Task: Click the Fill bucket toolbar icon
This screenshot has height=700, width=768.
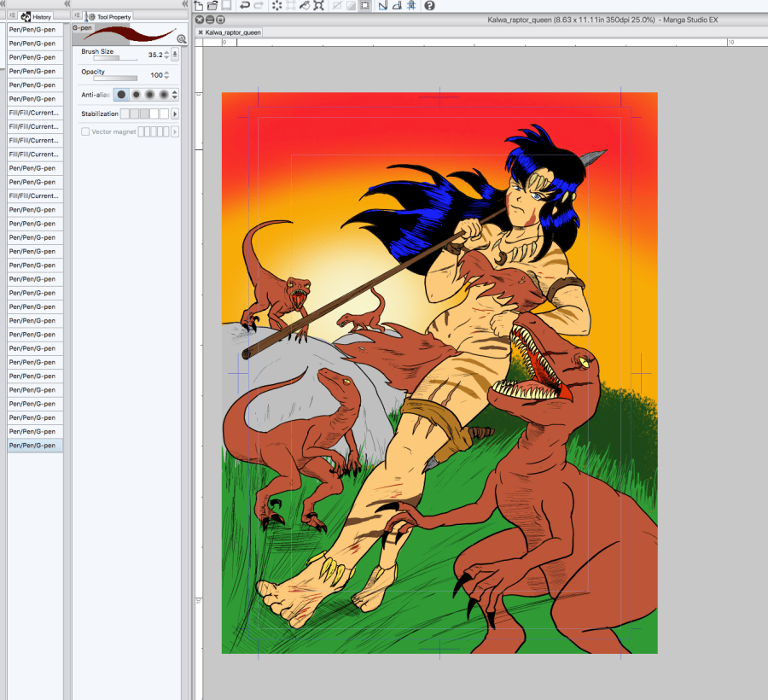Action: (x=305, y=5)
